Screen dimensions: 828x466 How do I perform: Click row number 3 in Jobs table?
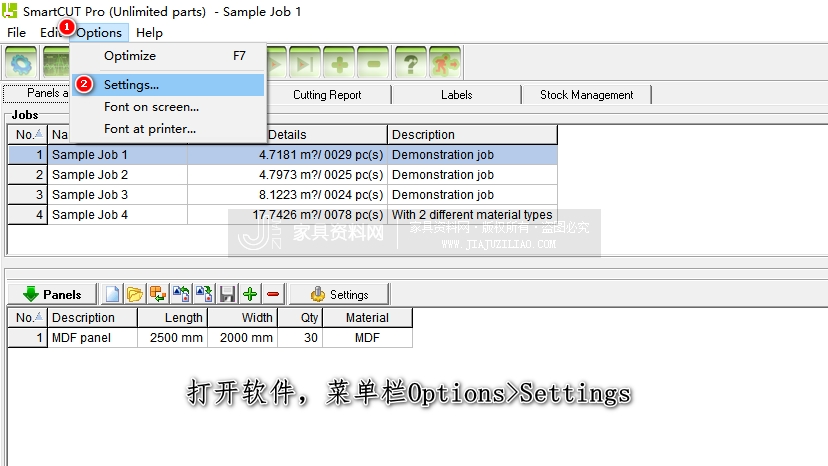pos(28,195)
